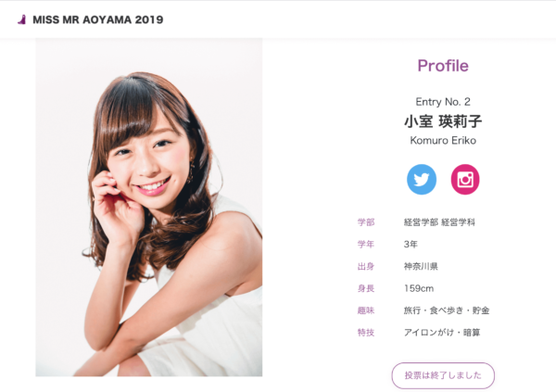Click the romanized name Komuro Eriko

coord(443,141)
